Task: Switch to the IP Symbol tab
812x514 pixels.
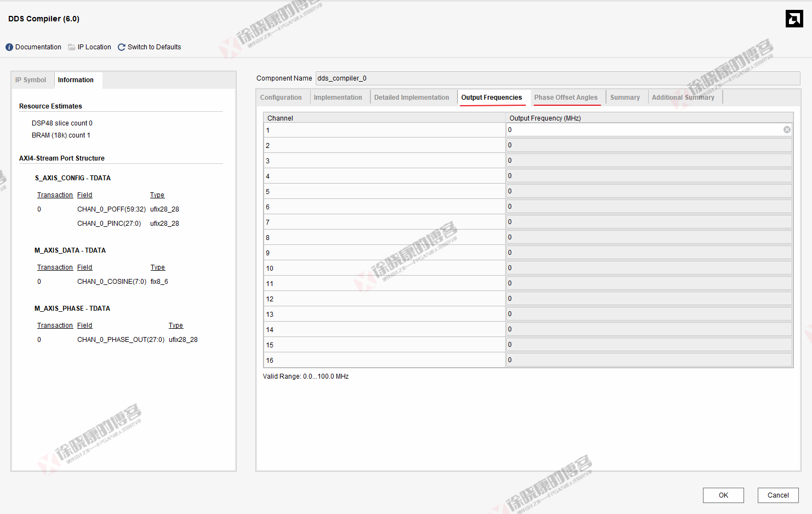Action: (x=31, y=80)
